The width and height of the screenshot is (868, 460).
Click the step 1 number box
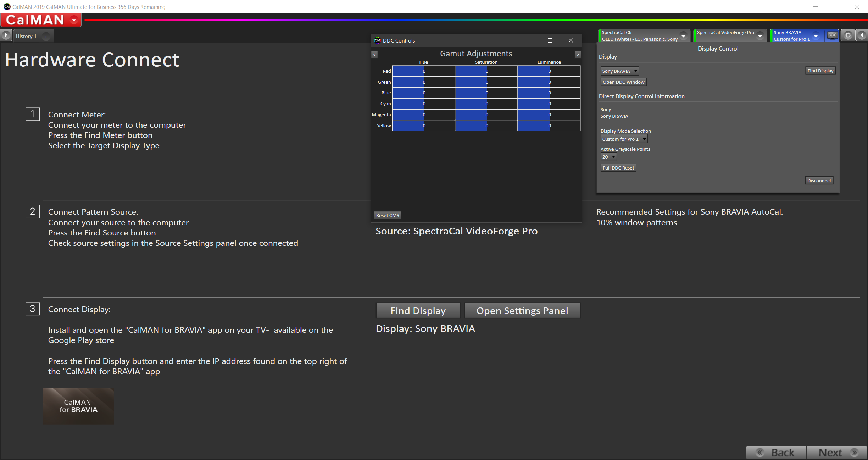33,114
